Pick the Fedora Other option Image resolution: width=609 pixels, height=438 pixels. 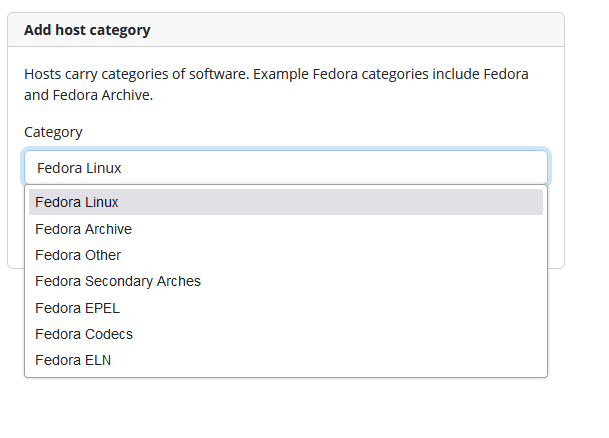coord(286,255)
